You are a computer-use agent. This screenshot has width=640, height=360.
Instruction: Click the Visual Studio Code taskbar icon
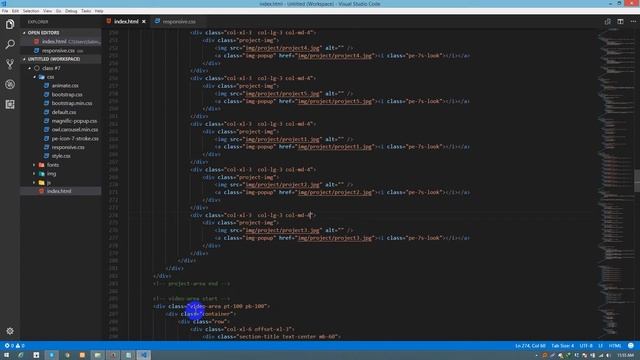tap(144, 355)
